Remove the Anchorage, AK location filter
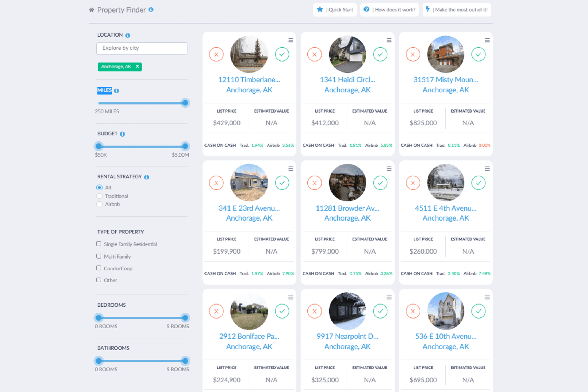 tap(137, 67)
